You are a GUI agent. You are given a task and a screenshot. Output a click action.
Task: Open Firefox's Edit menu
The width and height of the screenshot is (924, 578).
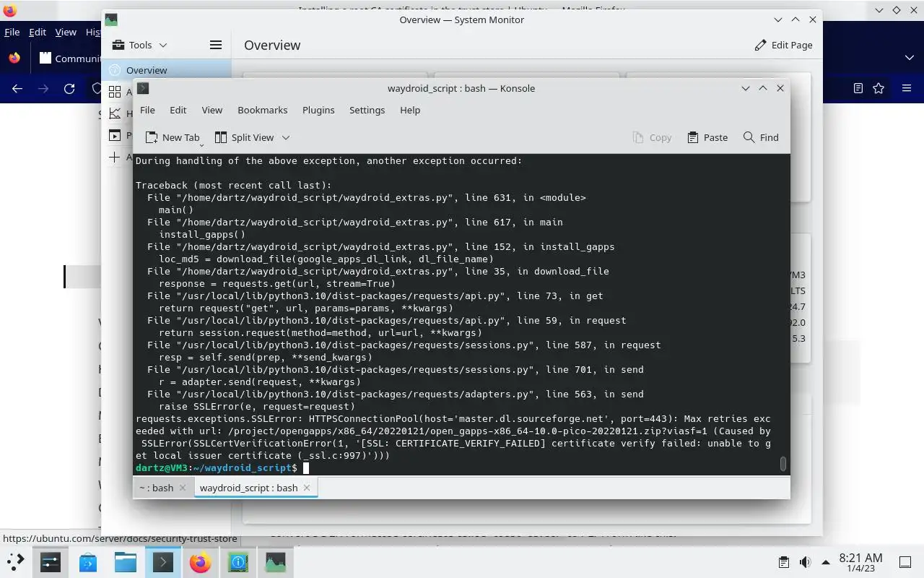click(x=38, y=32)
